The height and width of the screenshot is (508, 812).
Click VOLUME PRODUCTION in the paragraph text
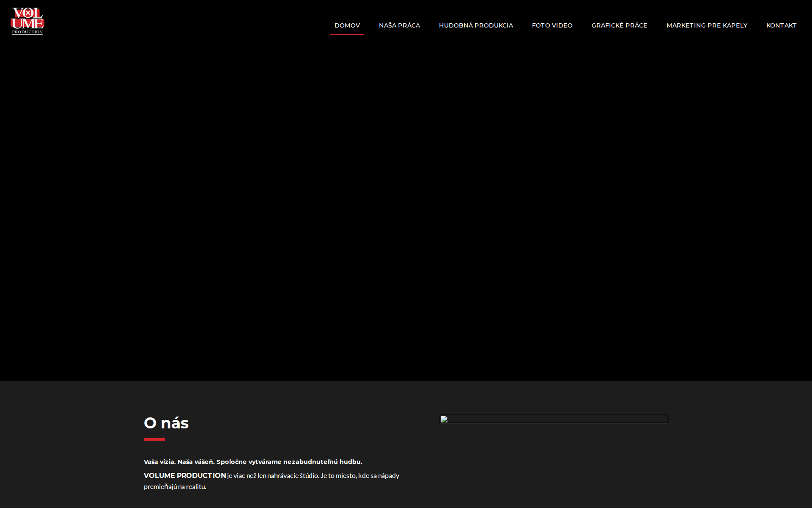click(185, 475)
